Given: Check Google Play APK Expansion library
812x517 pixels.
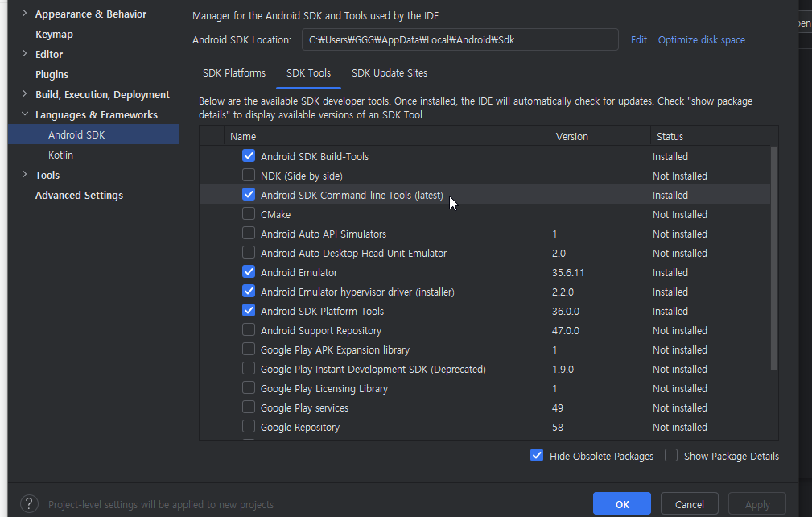Looking at the screenshot, I should coord(249,349).
